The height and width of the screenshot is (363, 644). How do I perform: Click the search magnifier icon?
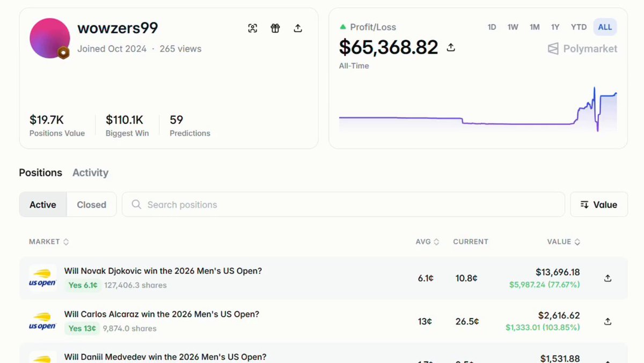[136, 204]
